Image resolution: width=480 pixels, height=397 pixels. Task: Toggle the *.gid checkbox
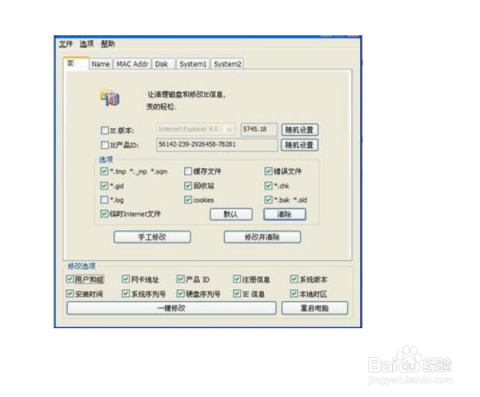104,186
